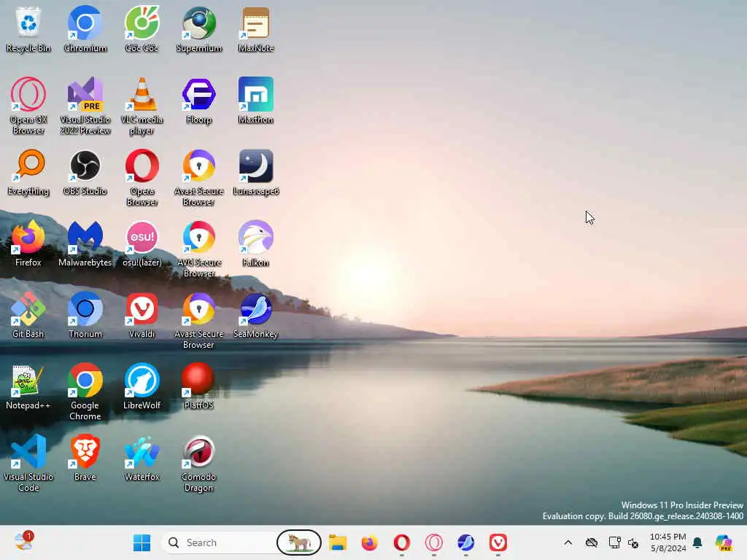Select the Notepad++ shortcut
The image size is (747, 560).
click(x=28, y=386)
